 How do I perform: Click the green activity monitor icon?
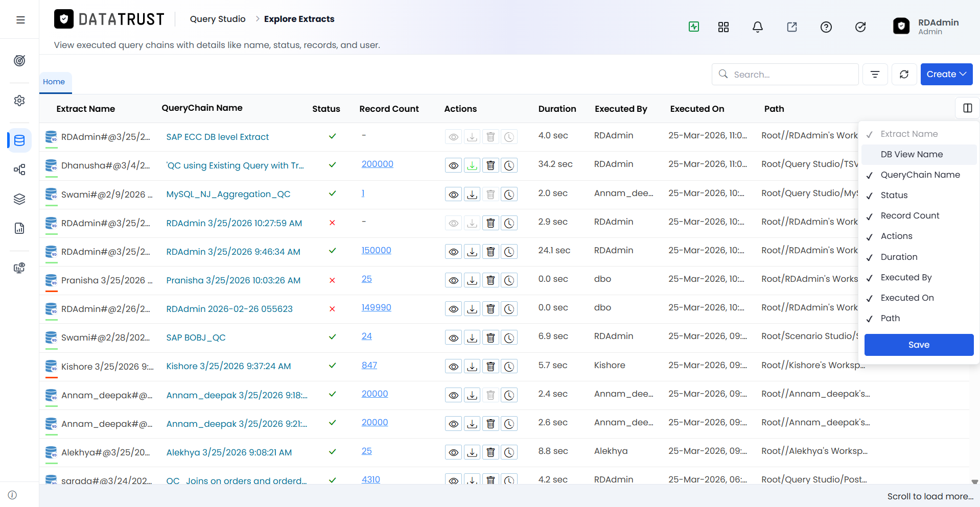click(x=694, y=27)
